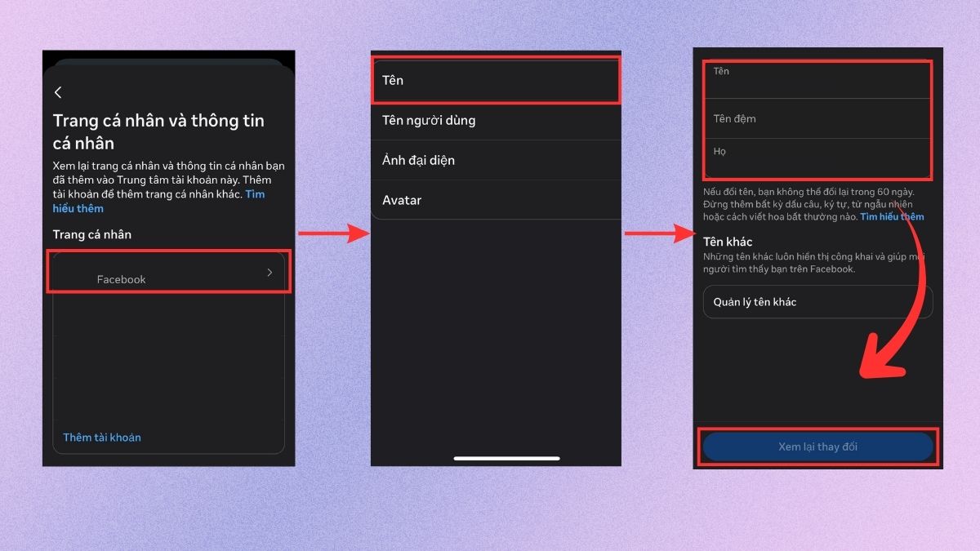Open the Facebook profile row

pyautogui.click(x=169, y=273)
